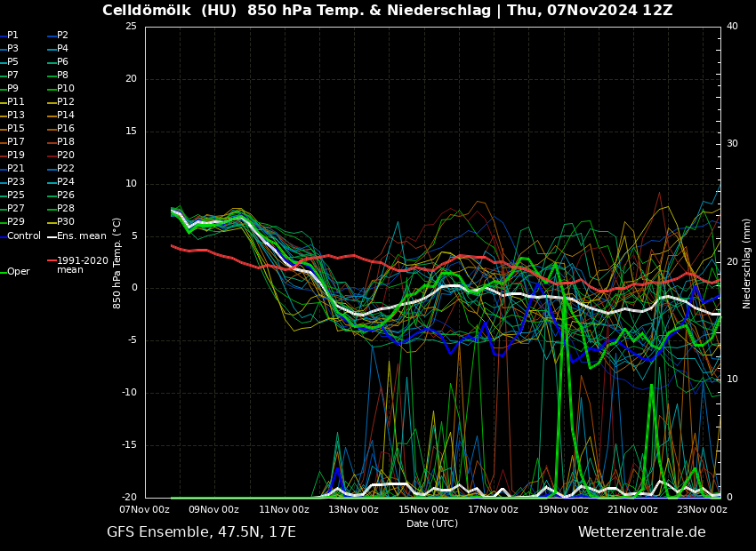Select the Control run legend entry
Screen dimensions: 756x551
[24, 236]
